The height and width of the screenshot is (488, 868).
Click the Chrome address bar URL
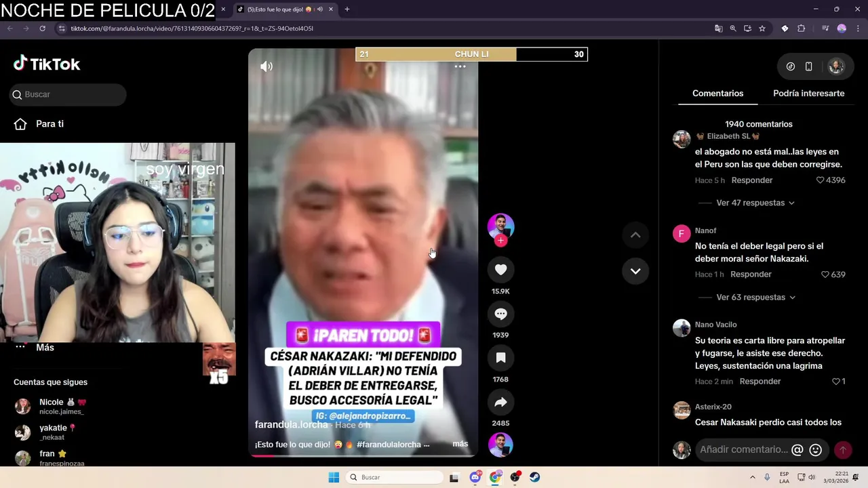coord(192,28)
